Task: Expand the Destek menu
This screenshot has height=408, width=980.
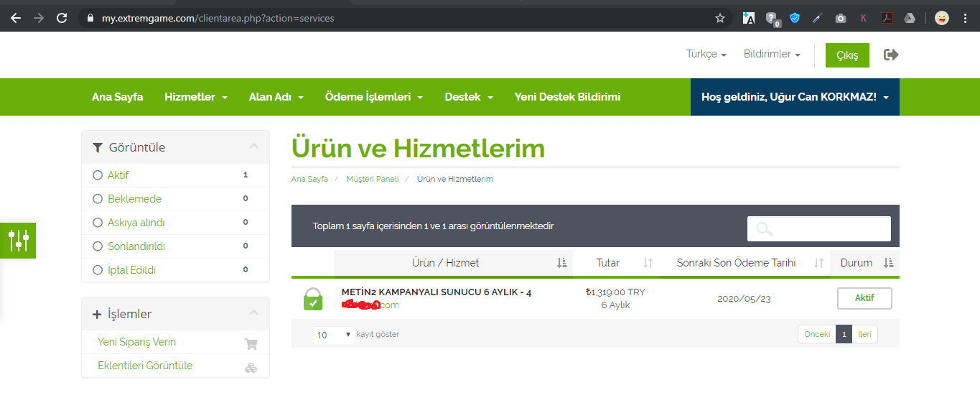Action: (469, 97)
